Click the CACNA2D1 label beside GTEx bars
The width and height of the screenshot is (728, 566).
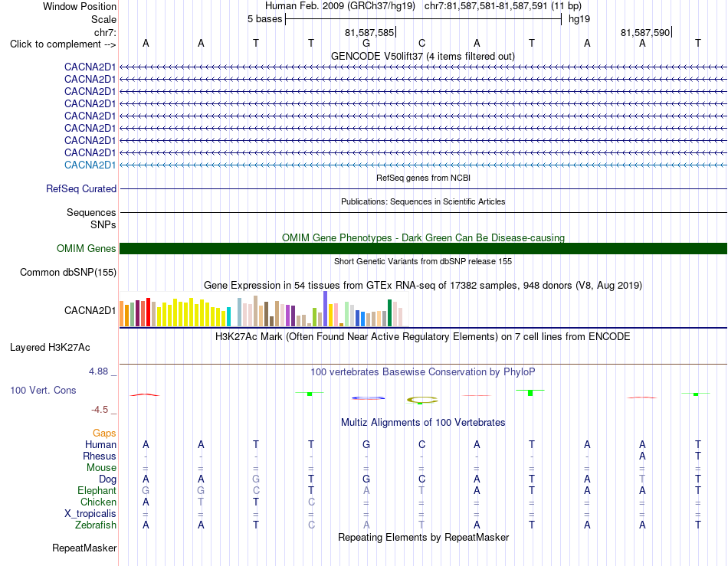click(x=90, y=310)
